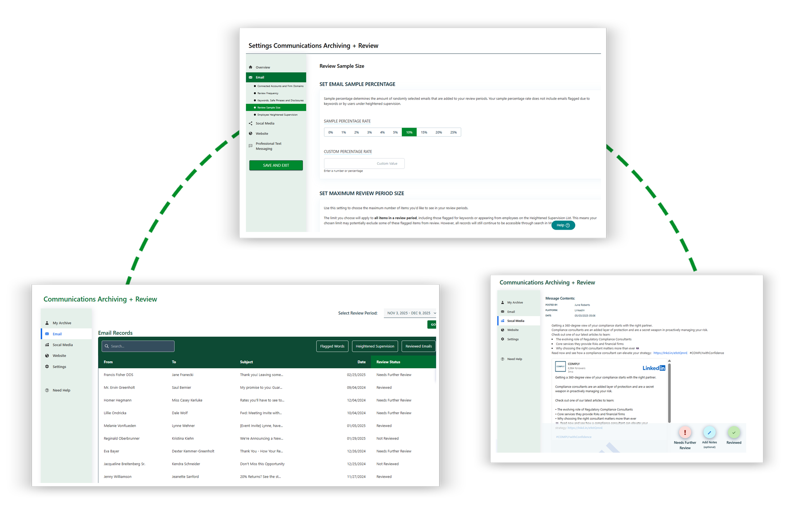790x532 pixels.
Task: Open Socal Media from the left sidebar
Action: point(63,344)
